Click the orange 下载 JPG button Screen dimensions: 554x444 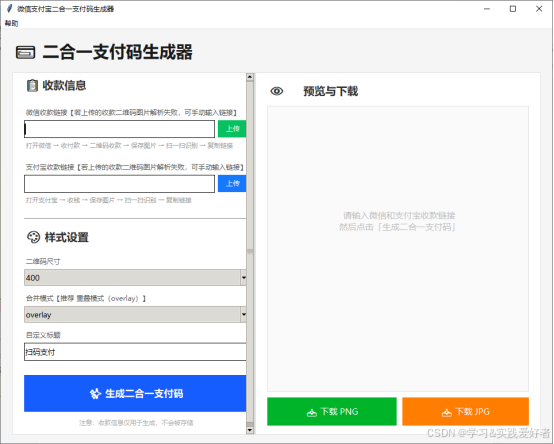coord(465,412)
